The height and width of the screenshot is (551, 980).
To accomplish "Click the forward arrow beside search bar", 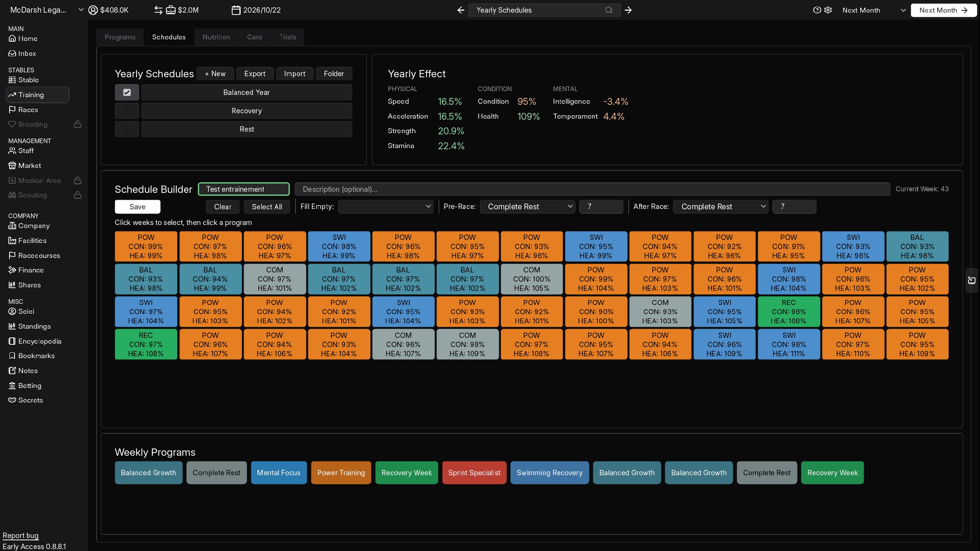I will click(x=628, y=10).
